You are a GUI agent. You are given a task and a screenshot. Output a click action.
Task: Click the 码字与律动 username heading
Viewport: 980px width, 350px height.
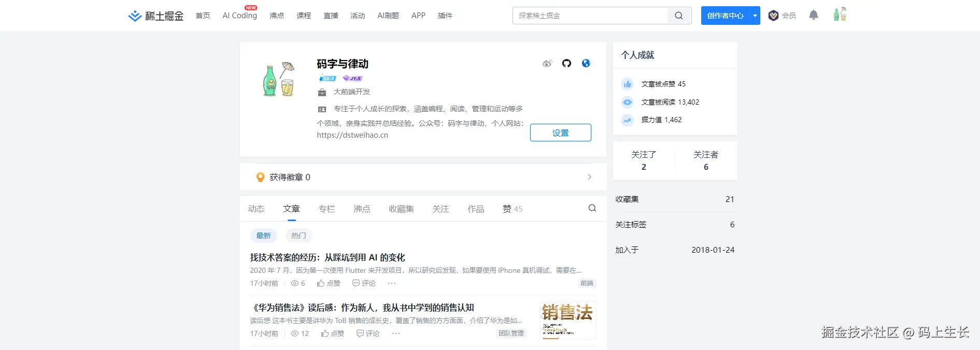click(x=343, y=64)
